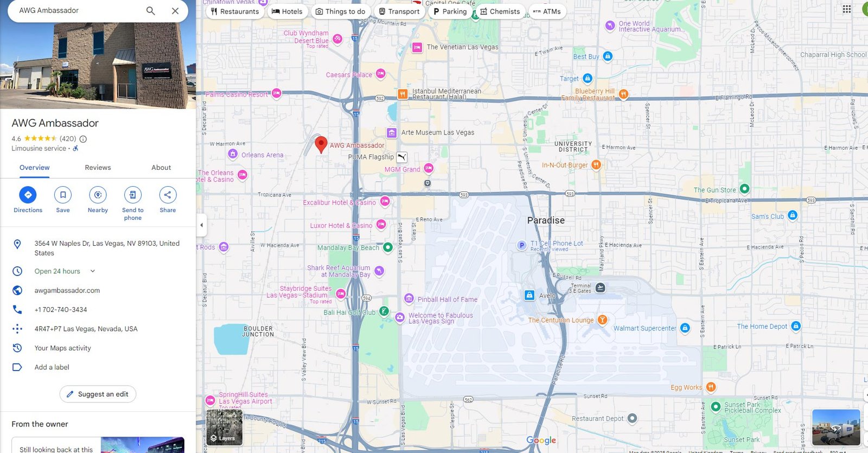Open the Google apps grid
Screen dimensions: 868x453
point(846,9)
